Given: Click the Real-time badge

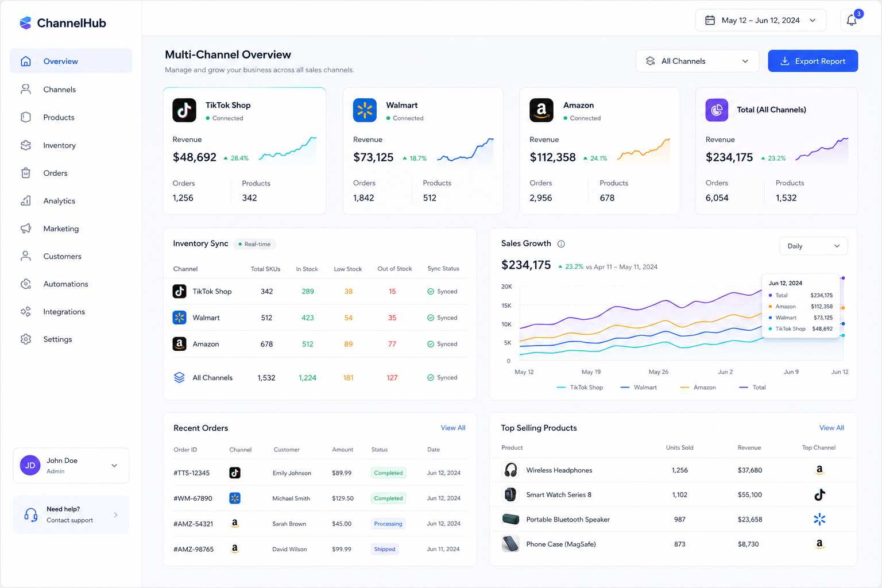Looking at the screenshot, I should pos(254,244).
